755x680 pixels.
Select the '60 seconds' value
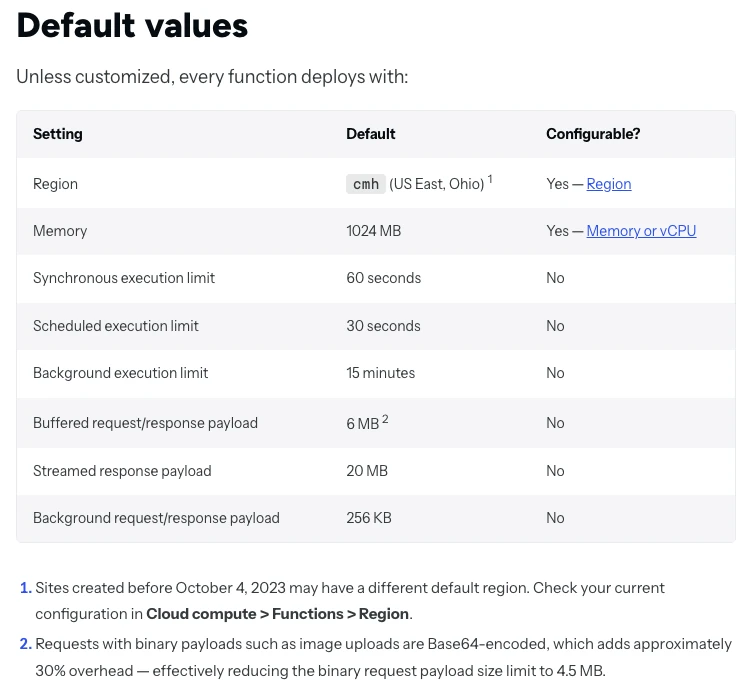click(384, 278)
